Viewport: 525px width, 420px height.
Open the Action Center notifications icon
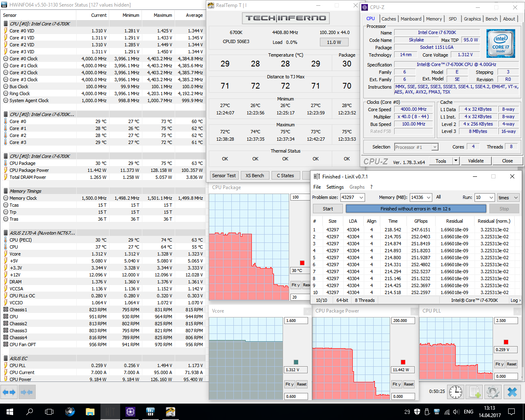pos(511,412)
